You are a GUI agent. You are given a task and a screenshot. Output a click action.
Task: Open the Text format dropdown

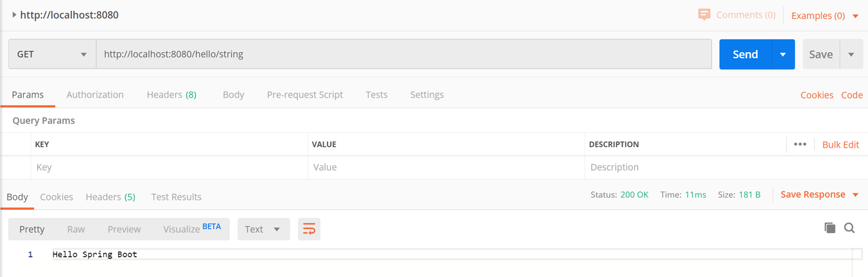pos(263,229)
